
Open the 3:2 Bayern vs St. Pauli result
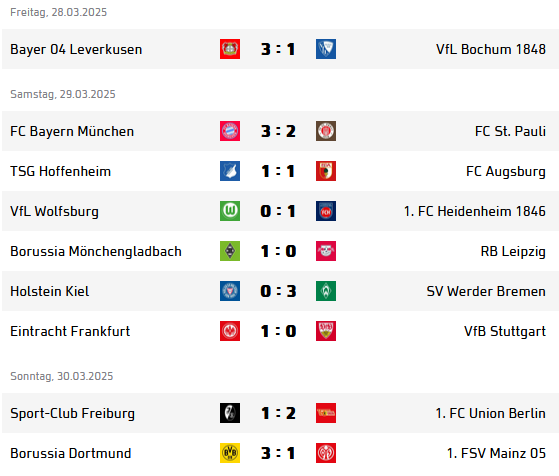(x=278, y=131)
